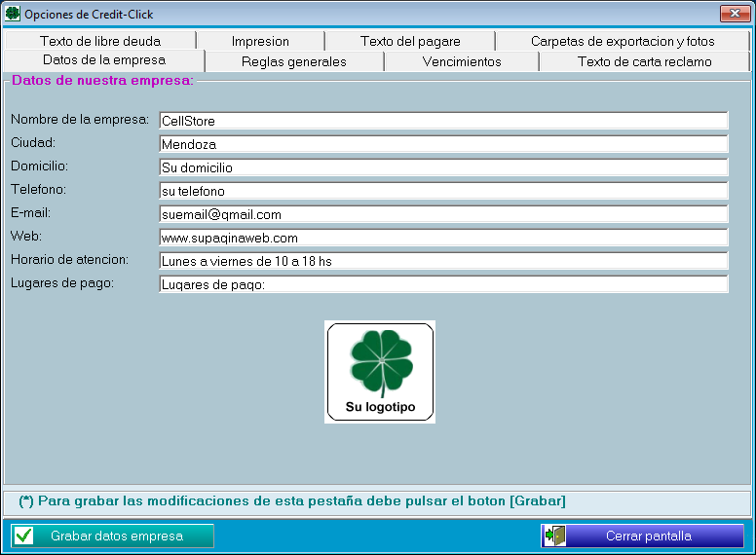Image resolution: width=756 pixels, height=555 pixels.
Task: Click the clover icon in the title bar
Action: click(x=13, y=15)
